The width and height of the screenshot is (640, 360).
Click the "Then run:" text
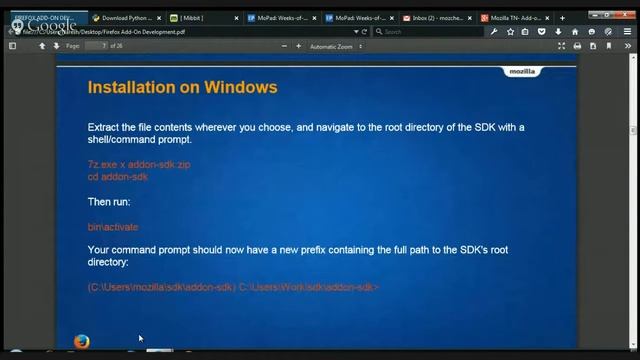(x=109, y=202)
